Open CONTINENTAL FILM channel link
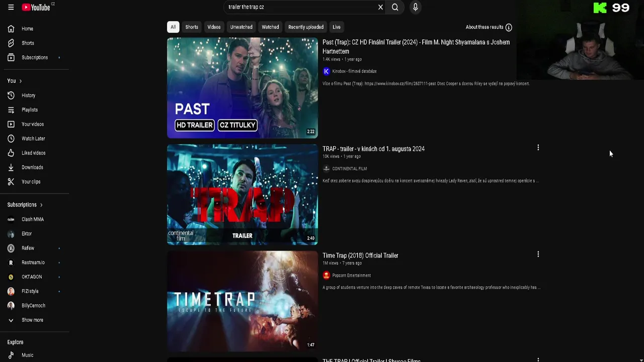644x362 pixels. click(349, 169)
